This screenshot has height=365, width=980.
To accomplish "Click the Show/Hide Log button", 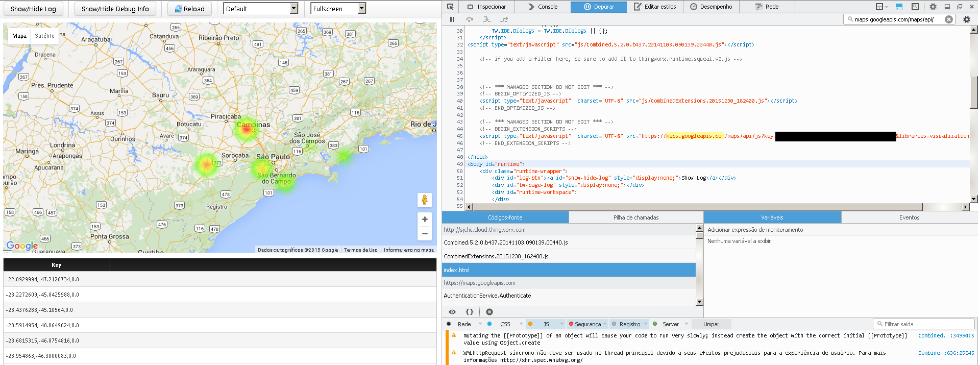I will coord(33,9).
